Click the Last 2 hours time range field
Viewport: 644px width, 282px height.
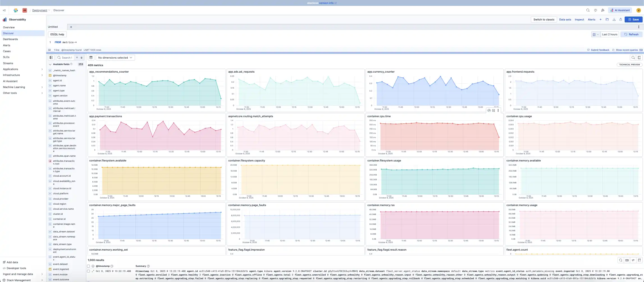point(609,34)
